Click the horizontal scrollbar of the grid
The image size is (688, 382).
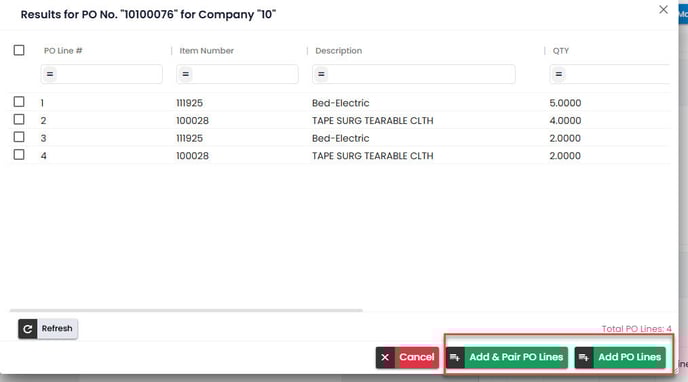tap(186, 310)
